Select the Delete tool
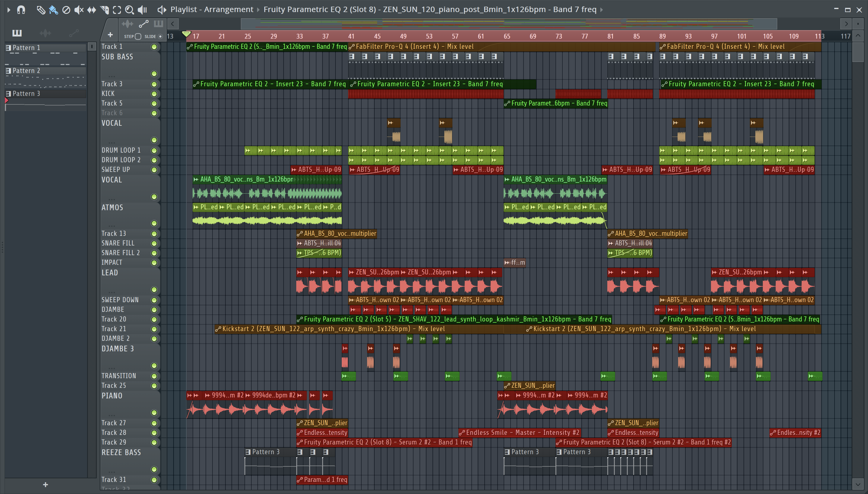This screenshot has height=494, width=868. (66, 10)
